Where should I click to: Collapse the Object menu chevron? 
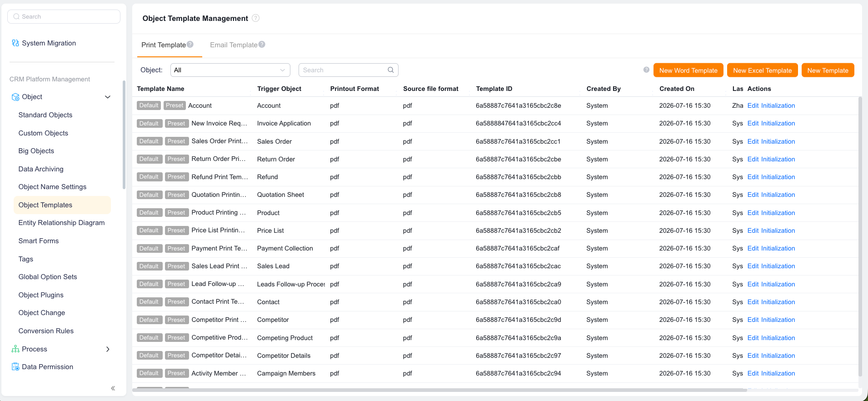coord(108,97)
